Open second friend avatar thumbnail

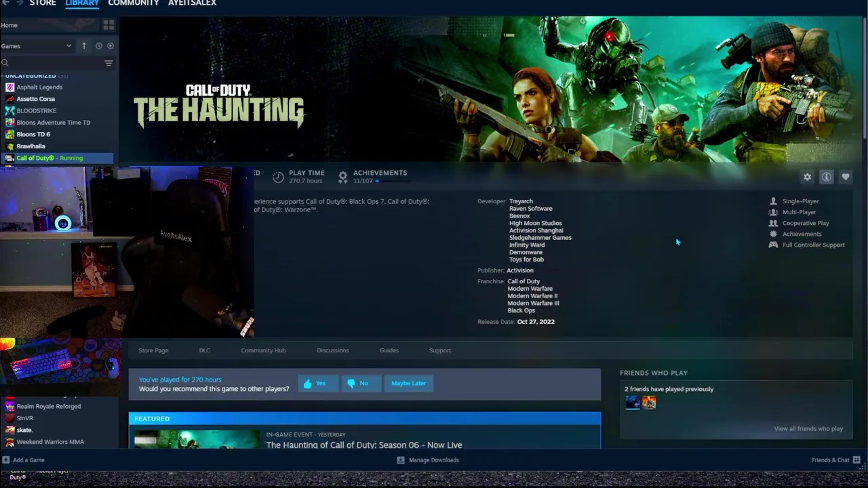click(x=649, y=403)
